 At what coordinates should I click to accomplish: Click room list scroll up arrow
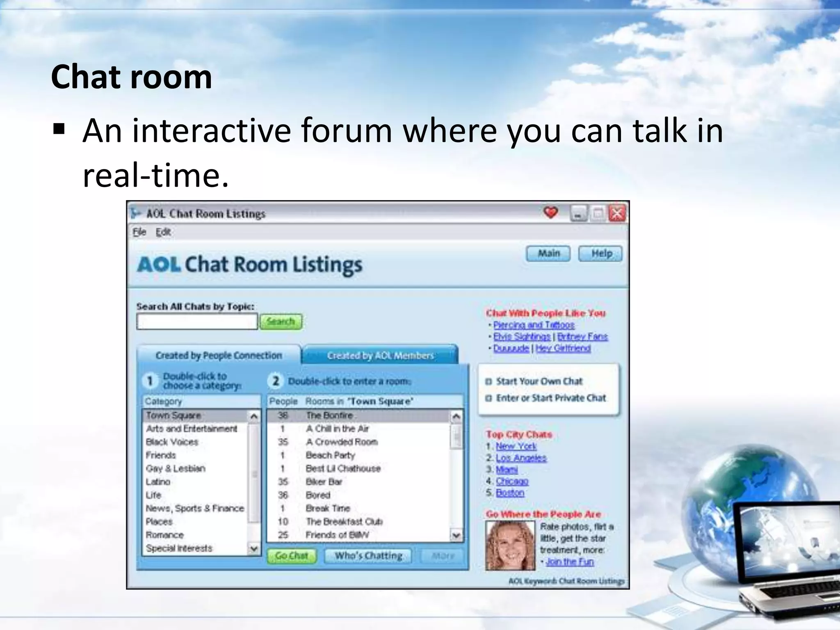456,416
